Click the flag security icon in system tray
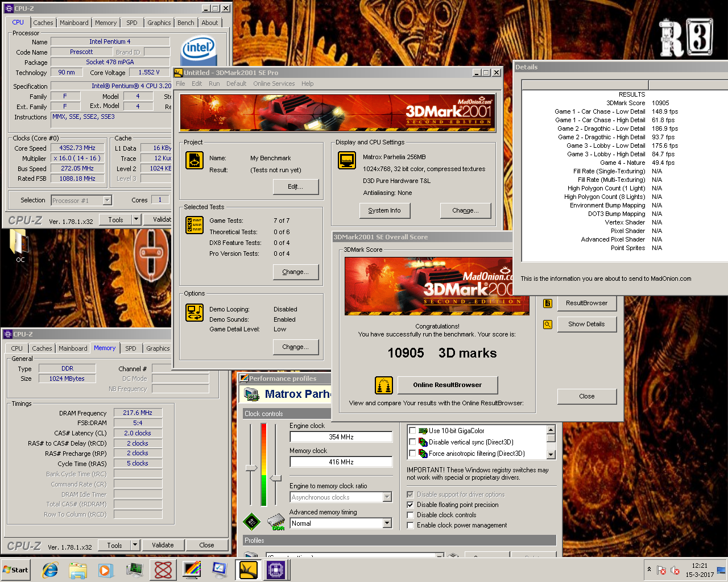Viewport: 728px width, 582px height. point(661,570)
